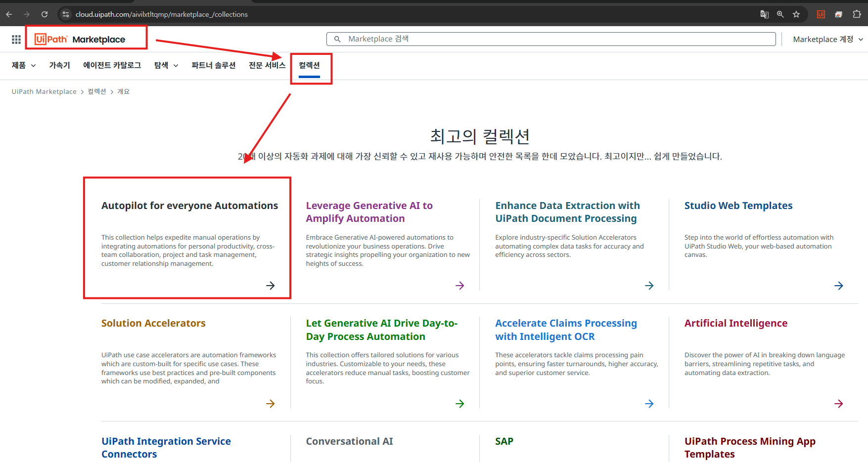Click the browser address bar URL
This screenshot has height=462, width=868.
162,14
